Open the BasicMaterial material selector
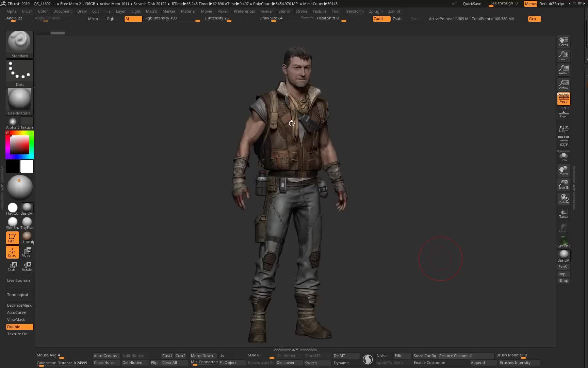 pos(20,102)
